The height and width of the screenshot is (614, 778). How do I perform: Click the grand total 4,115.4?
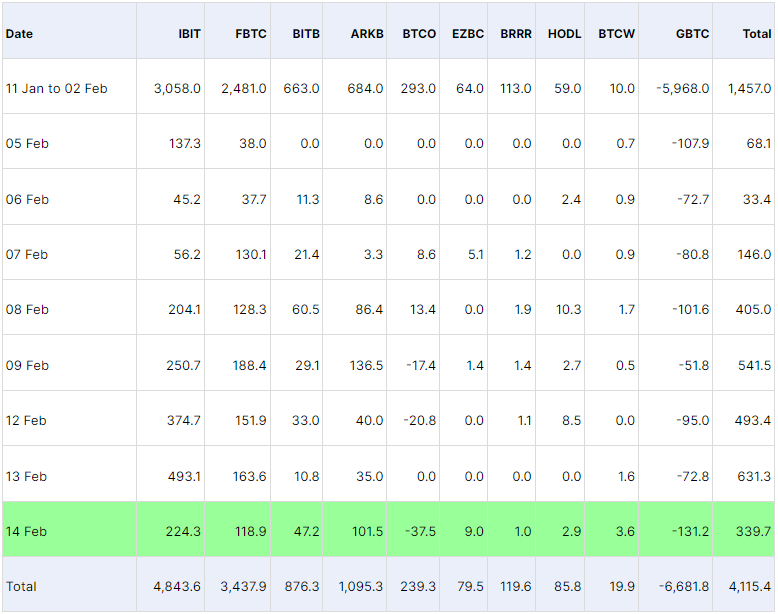point(750,587)
